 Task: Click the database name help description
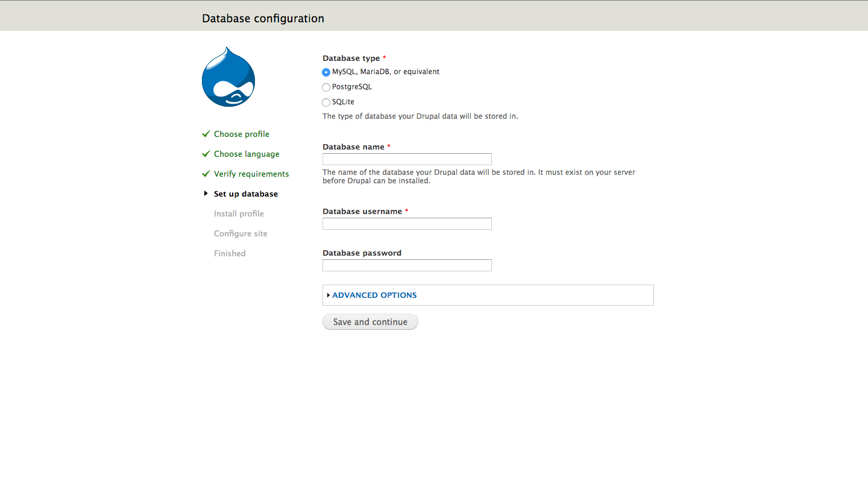[479, 177]
